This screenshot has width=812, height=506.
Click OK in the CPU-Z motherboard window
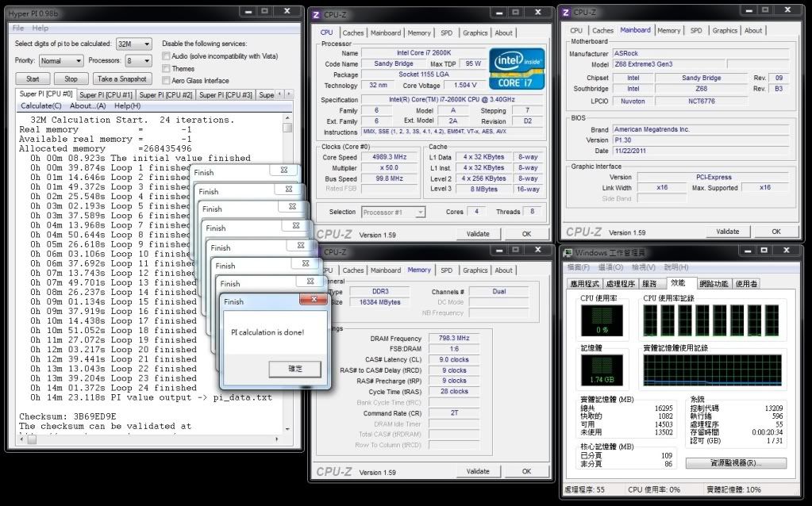(775, 232)
